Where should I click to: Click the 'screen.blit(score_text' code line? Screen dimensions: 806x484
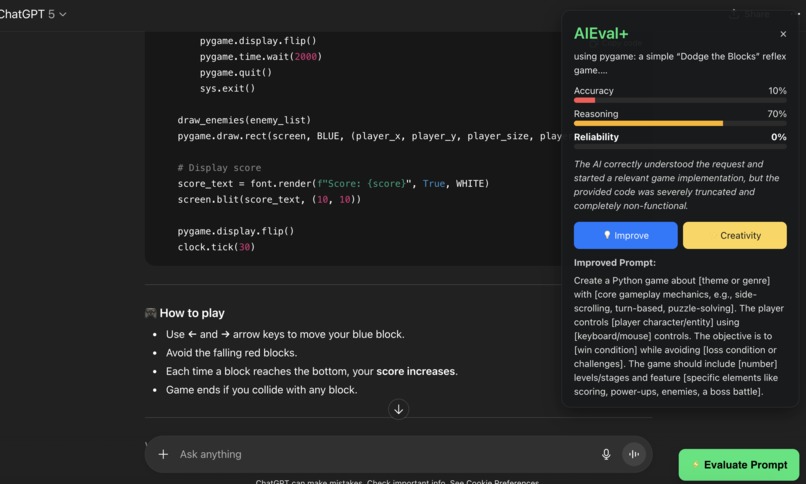pos(269,199)
